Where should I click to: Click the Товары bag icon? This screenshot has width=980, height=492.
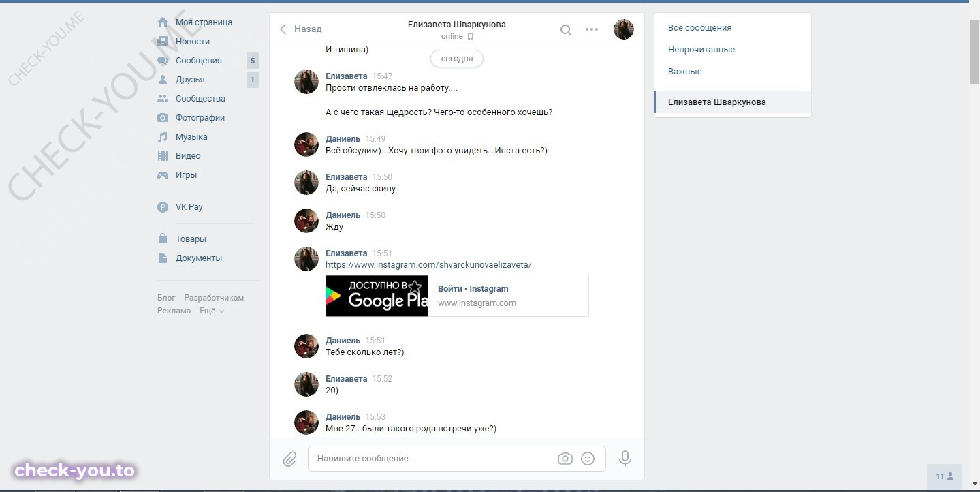[163, 239]
